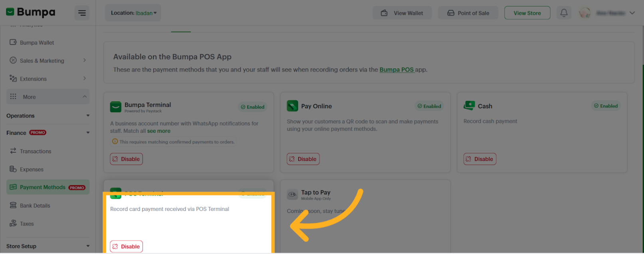Toggle the hamburger sidebar menu

coord(82,13)
